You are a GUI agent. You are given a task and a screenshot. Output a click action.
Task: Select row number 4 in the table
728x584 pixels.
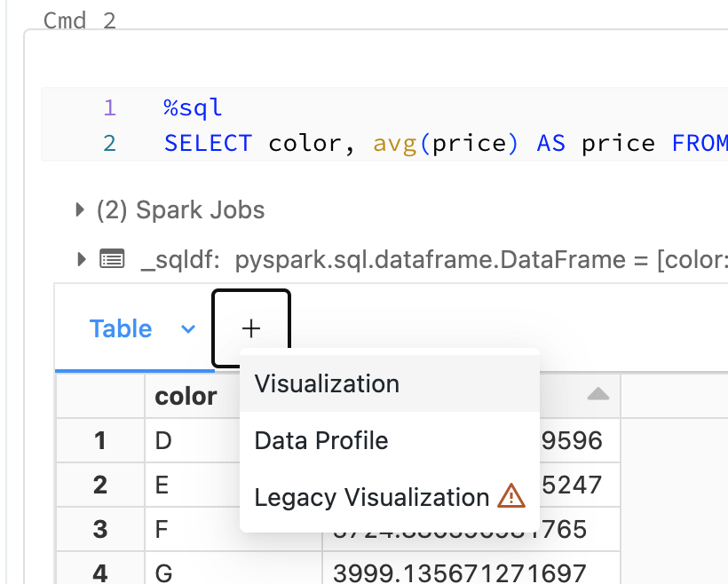click(x=100, y=573)
